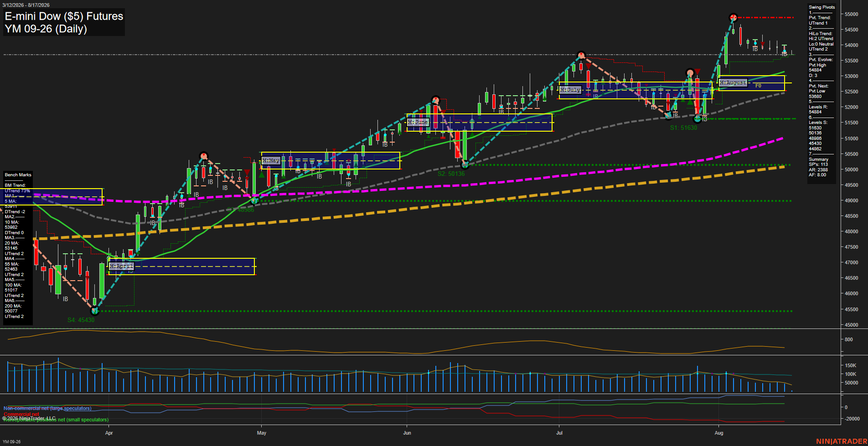Viewport: 868px width, 446px height.
Task: Click the 100 MA: 51017 benchmark entry
Action: [x=13, y=287]
